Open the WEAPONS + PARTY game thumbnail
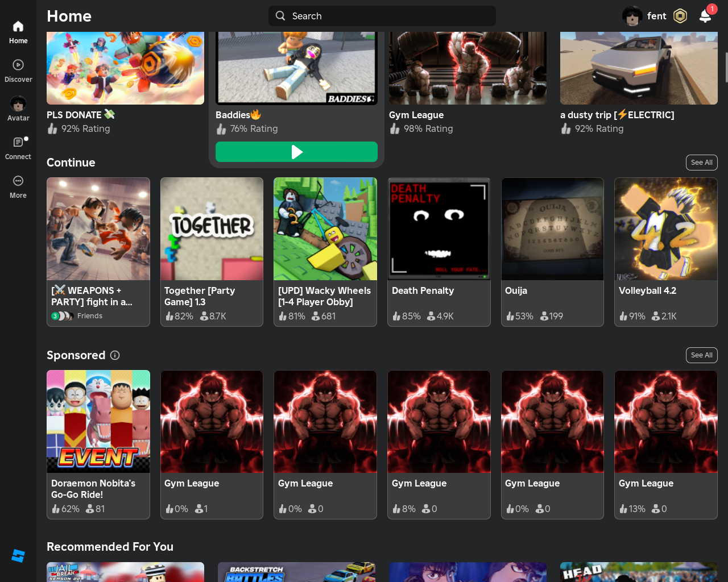This screenshot has height=582, width=728. tap(98, 229)
